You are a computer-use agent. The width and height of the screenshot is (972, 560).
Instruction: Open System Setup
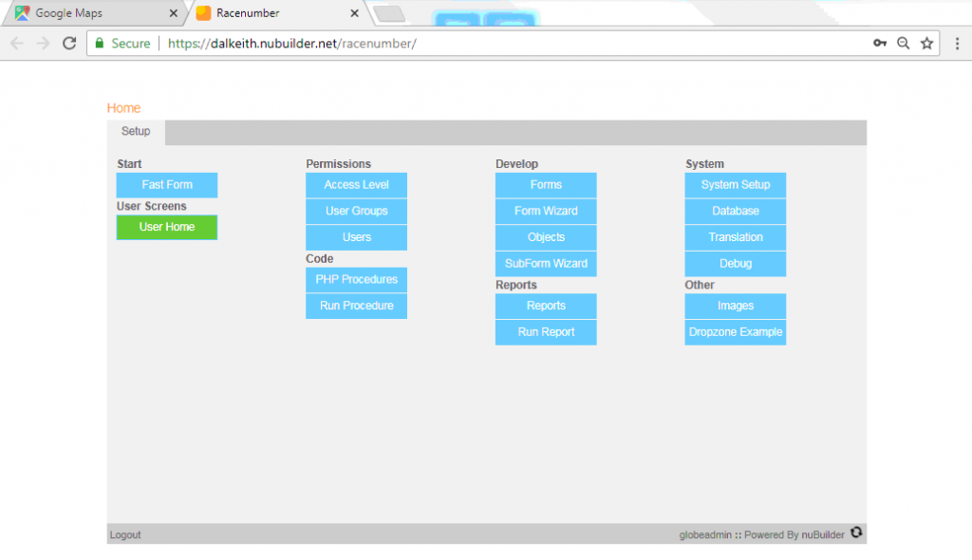pos(736,185)
